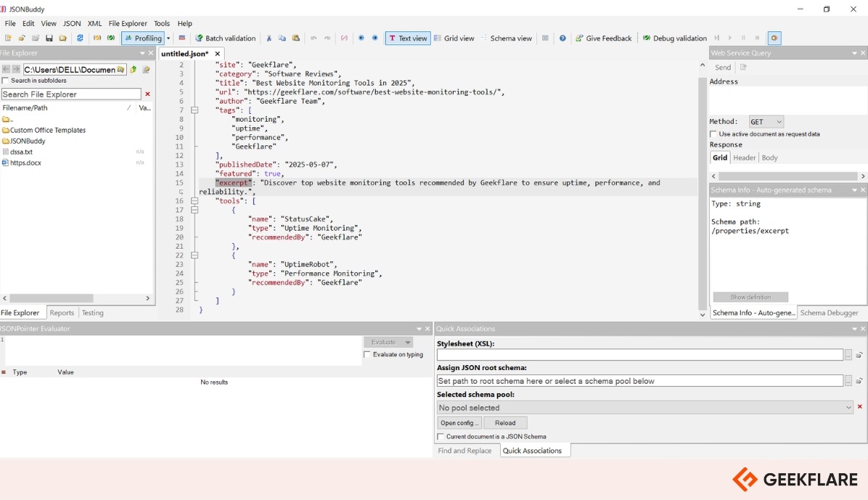868x500 pixels.
Task: Collapse the object fold marker on line 22
Action: (x=195, y=255)
